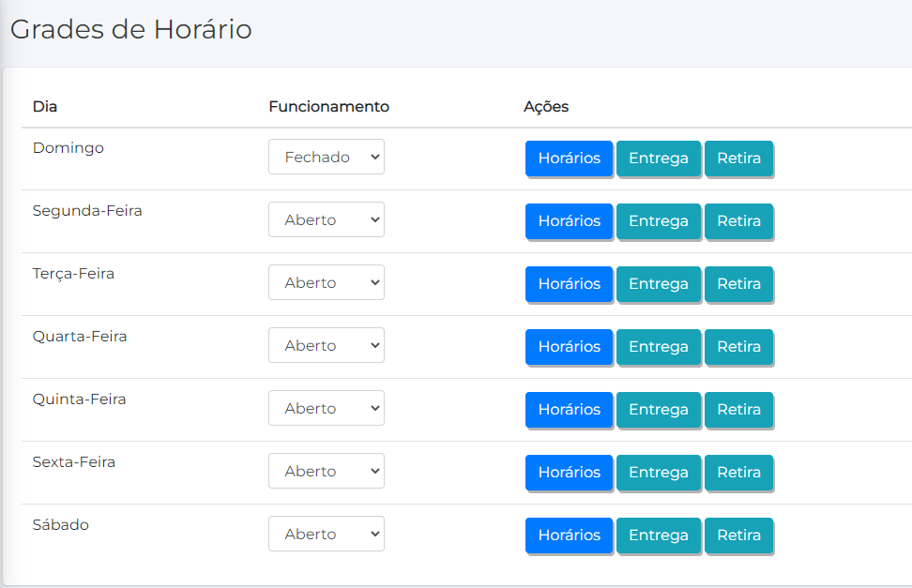Image resolution: width=912 pixels, height=588 pixels.
Task: Open Entrega settings for Domingo
Action: [x=658, y=158]
